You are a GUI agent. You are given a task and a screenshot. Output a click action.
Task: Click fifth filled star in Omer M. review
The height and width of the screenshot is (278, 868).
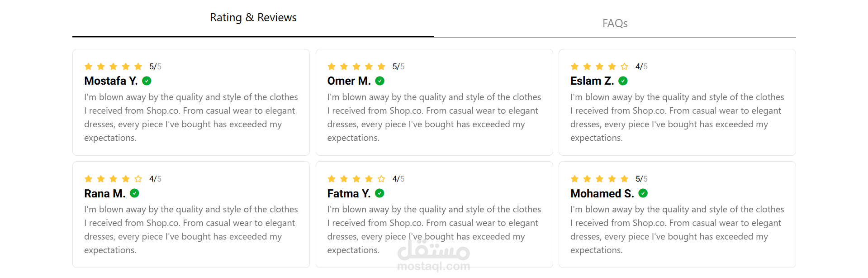pos(381,67)
